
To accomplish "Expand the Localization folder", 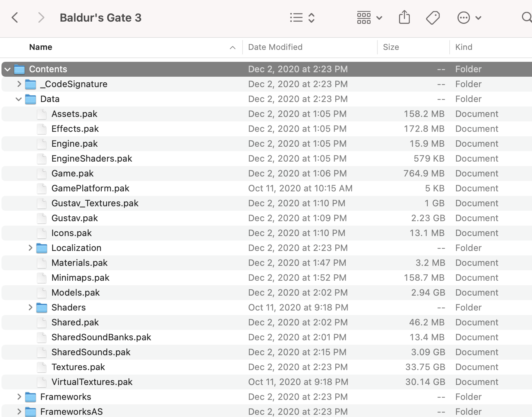I will tap(30, 248).
